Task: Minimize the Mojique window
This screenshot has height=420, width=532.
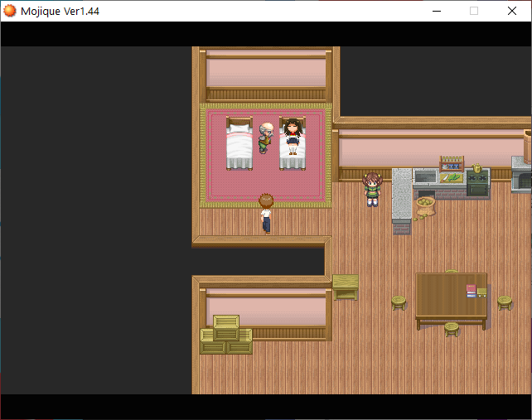Action: [437, 11]
